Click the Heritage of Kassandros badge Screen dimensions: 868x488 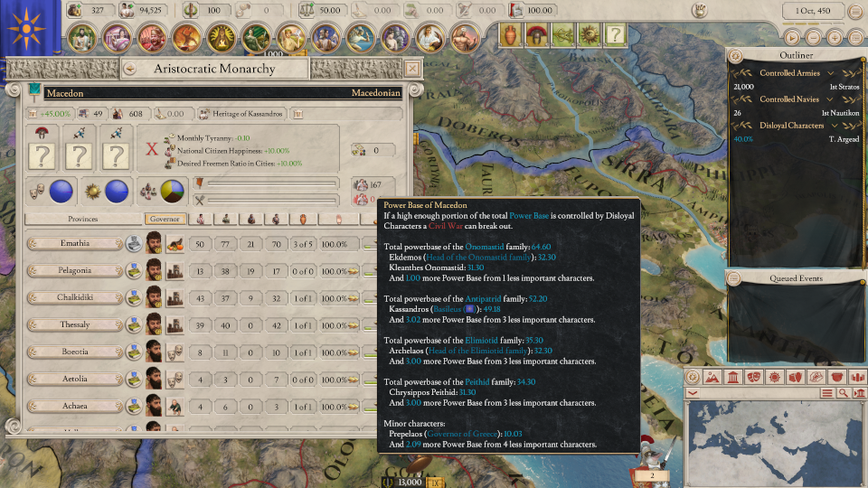tap(241, 114)
